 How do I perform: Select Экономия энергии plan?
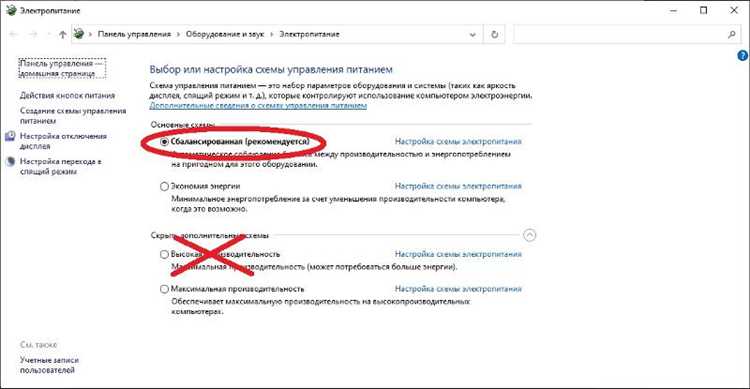164,186
